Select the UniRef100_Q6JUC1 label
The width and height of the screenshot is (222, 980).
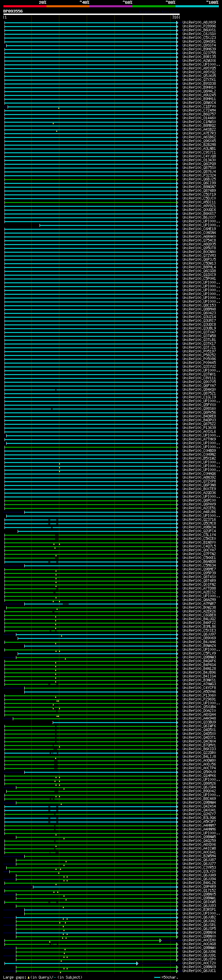point(199,970)
